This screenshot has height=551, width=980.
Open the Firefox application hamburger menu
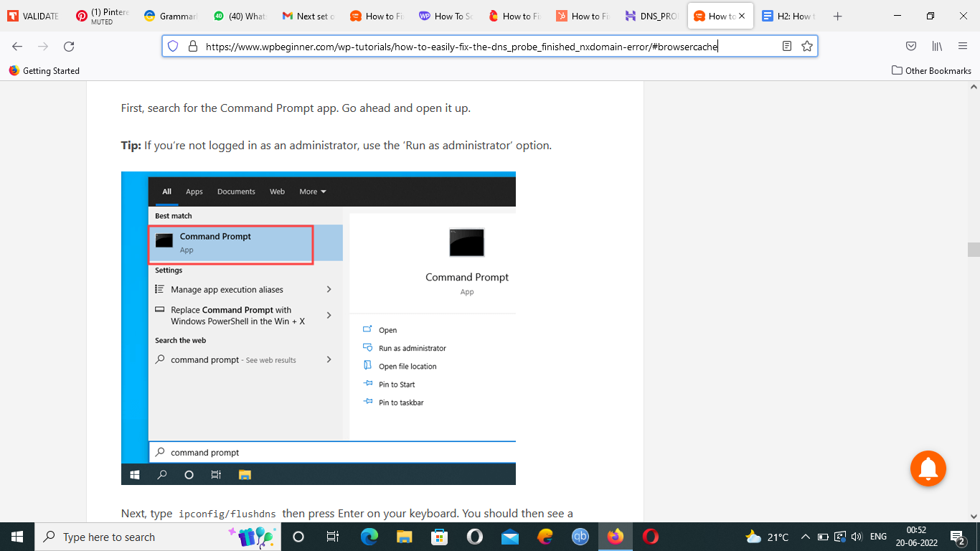click(963, 46)
